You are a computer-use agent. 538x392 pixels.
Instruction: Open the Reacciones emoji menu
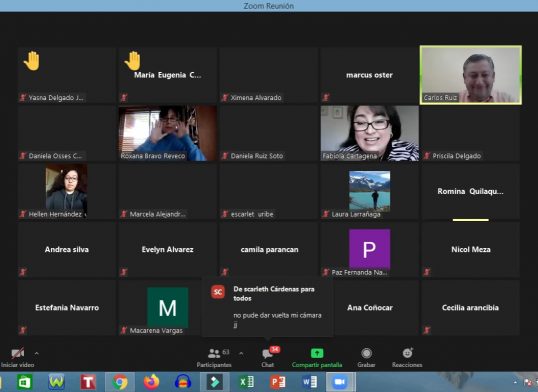point(407,358)
